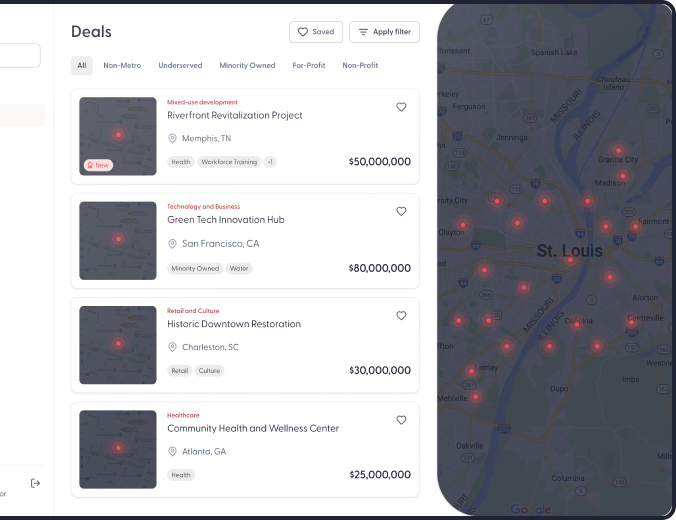Click the Water tag

(239, 269)
